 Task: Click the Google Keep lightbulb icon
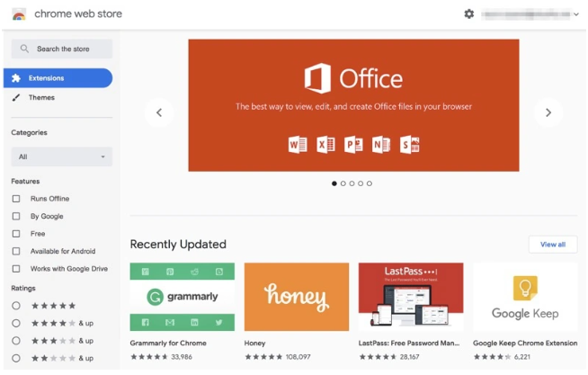tap(525, 288)
